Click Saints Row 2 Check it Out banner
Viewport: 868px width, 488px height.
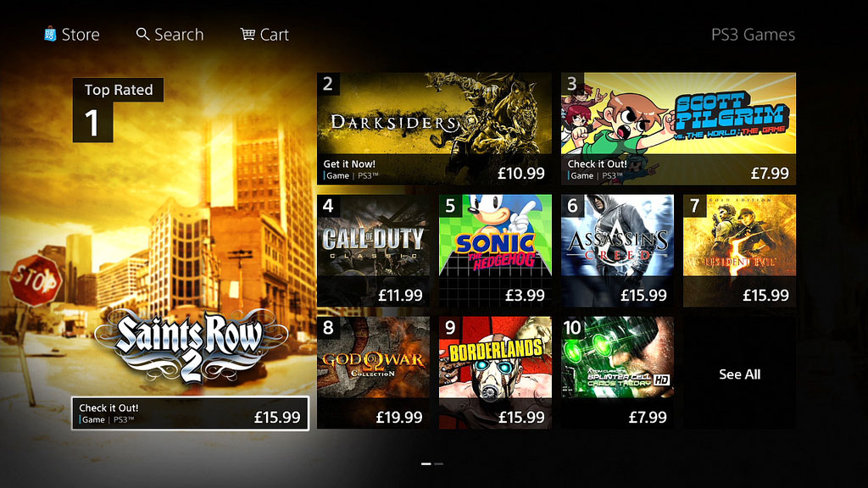191,413
